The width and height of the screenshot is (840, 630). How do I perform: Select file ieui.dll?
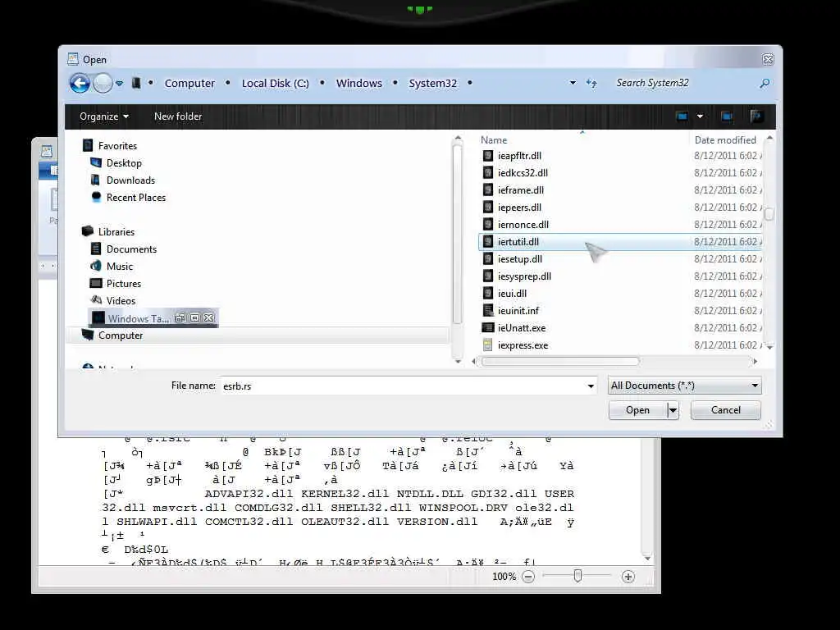point(512,293)
